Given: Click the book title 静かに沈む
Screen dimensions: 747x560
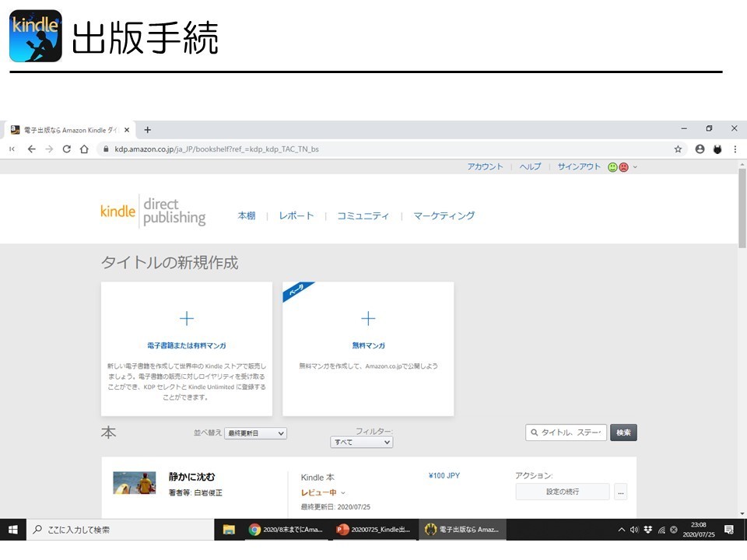Looking at the screenshot, I should pos(192,477).
